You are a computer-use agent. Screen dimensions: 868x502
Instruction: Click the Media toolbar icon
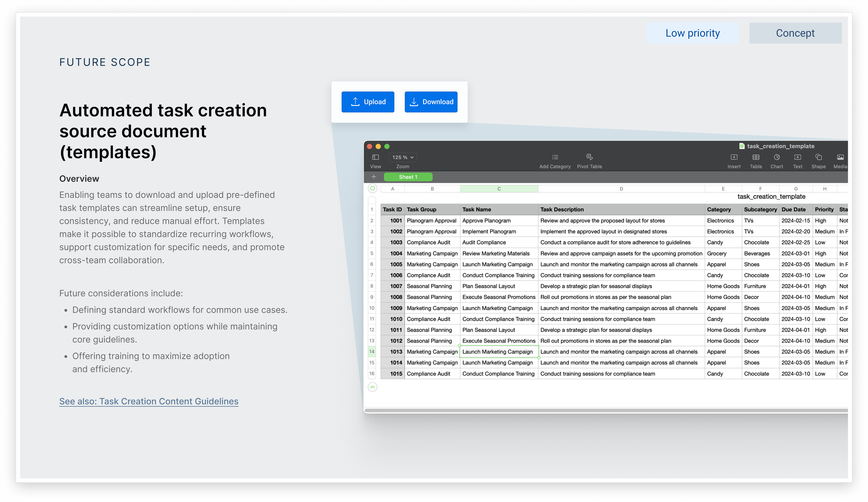coord(840,157)
